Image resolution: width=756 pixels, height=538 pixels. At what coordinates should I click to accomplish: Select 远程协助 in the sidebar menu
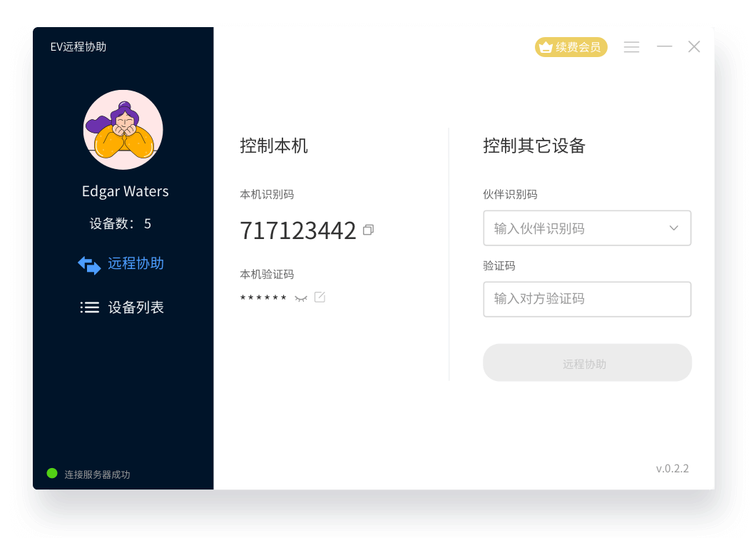click(x=136, y=263)
